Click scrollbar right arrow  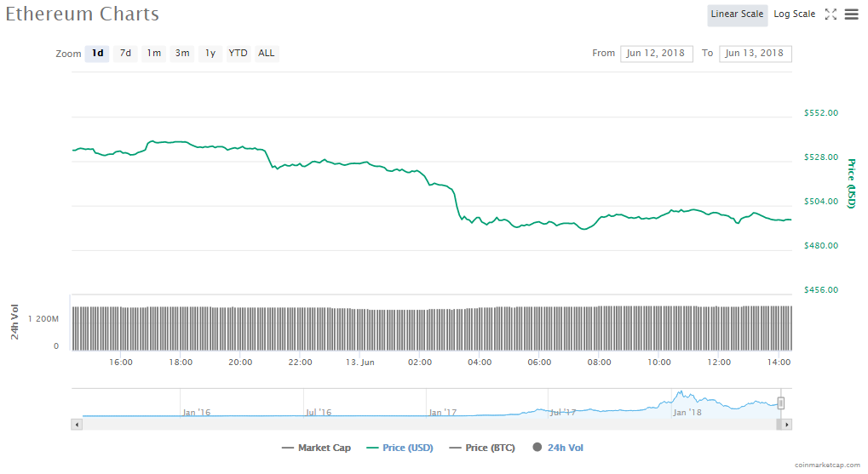click(x=787, y=424)
